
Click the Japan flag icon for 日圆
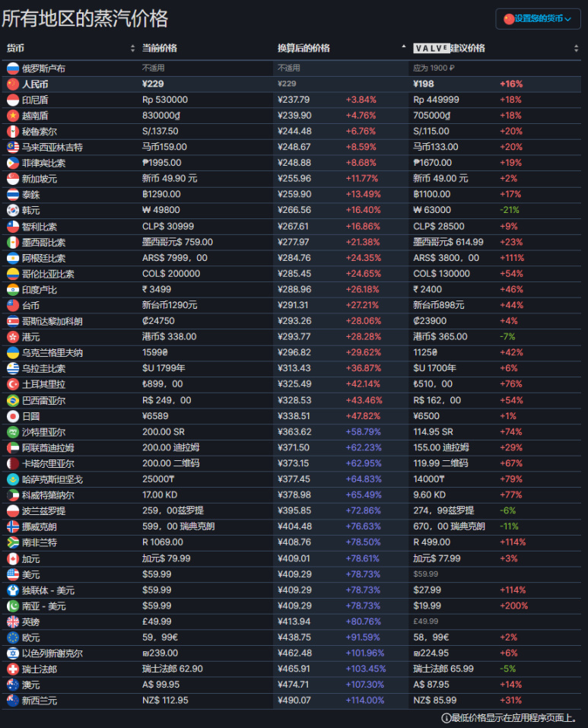[x=13, y=416]
